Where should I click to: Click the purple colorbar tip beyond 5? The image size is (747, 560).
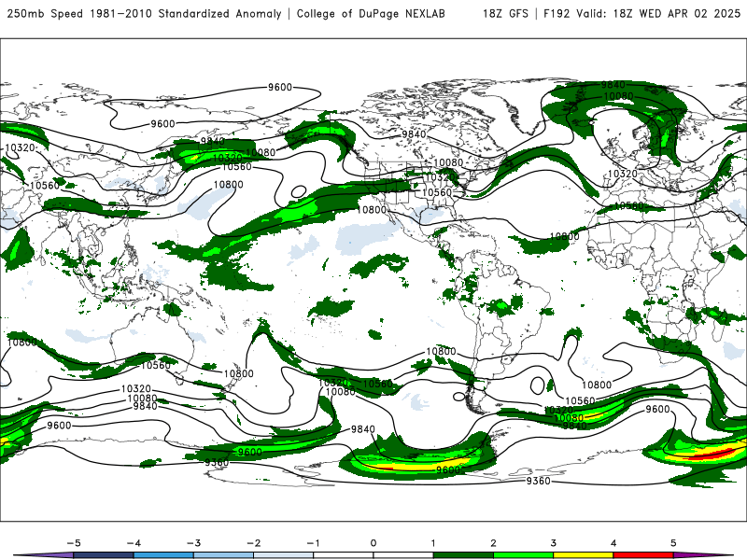coord(700,555)
